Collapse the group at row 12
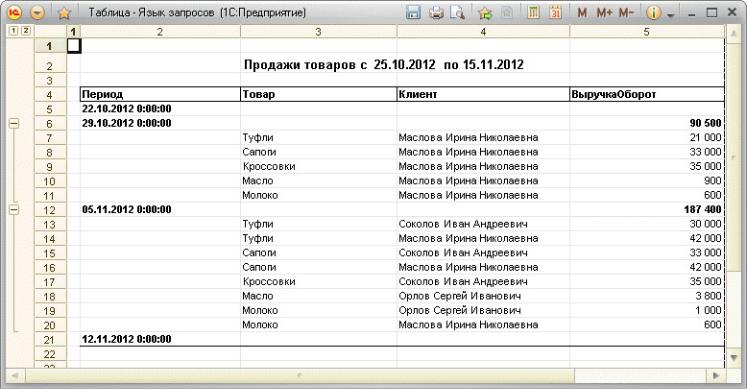 click(14, 209)
